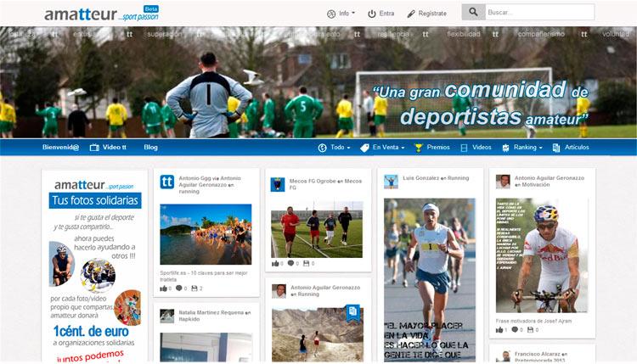Like the Mecos FG post

point(275,264)
